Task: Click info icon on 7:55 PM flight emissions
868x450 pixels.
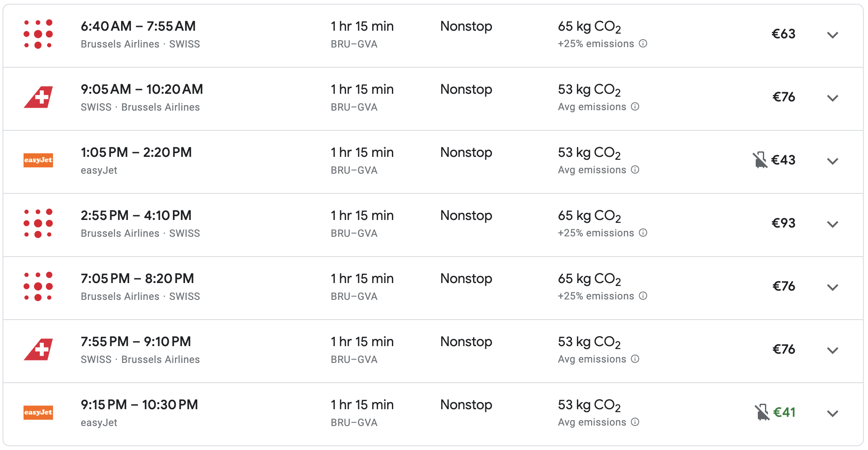Action: (x=635, y=359)
